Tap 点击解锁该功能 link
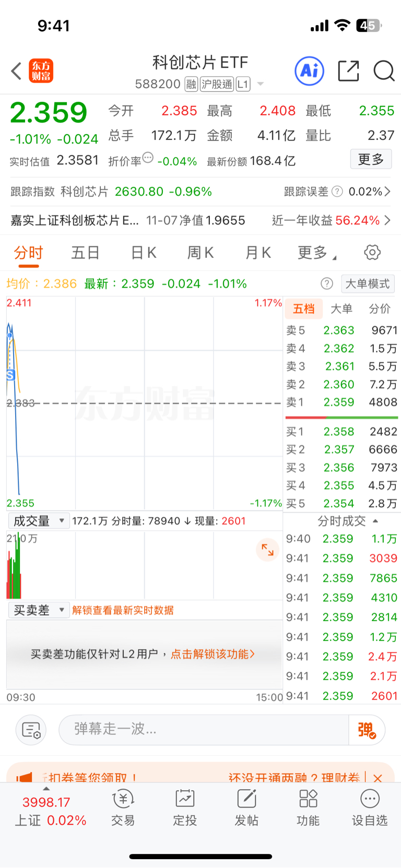This screenshot has height=868, width=401. (213, 654)
